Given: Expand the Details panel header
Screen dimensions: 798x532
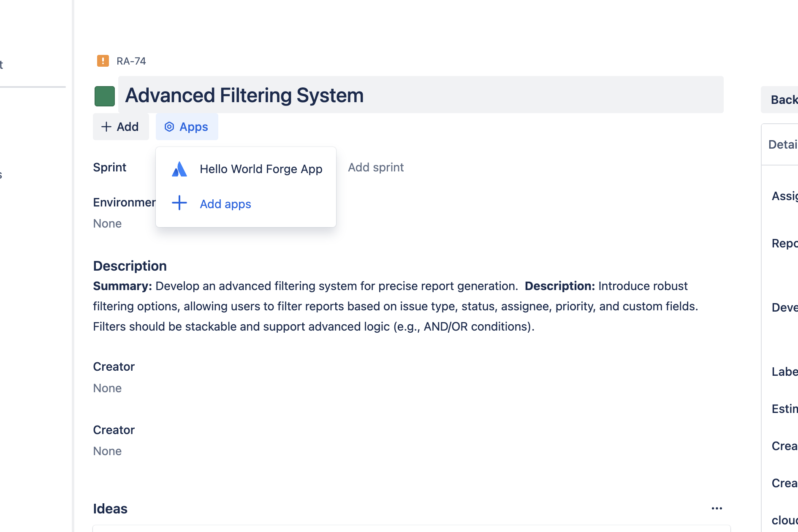Looking at the screenshot, I should (x=780, y=144).
